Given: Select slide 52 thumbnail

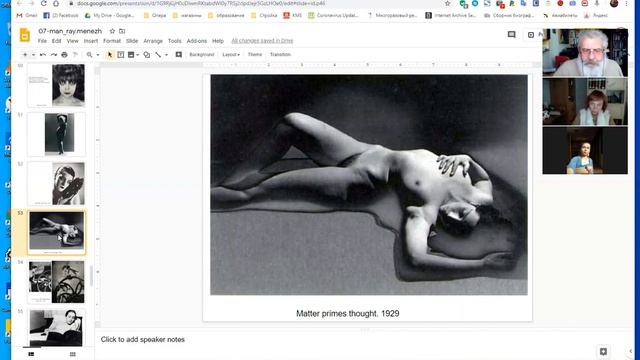Looking at the screenshot, I should pyautogui.click(x=56, y=184).
